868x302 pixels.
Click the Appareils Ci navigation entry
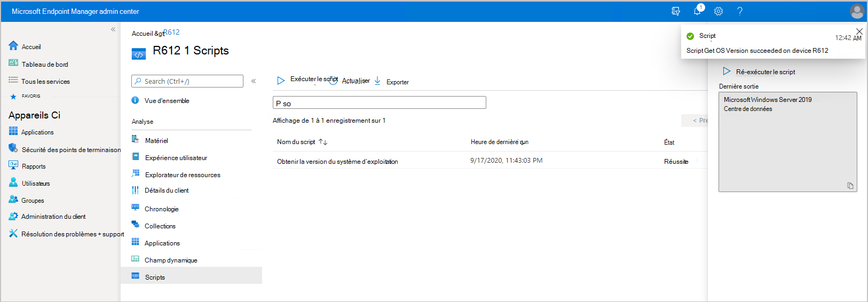click(34, 115)
